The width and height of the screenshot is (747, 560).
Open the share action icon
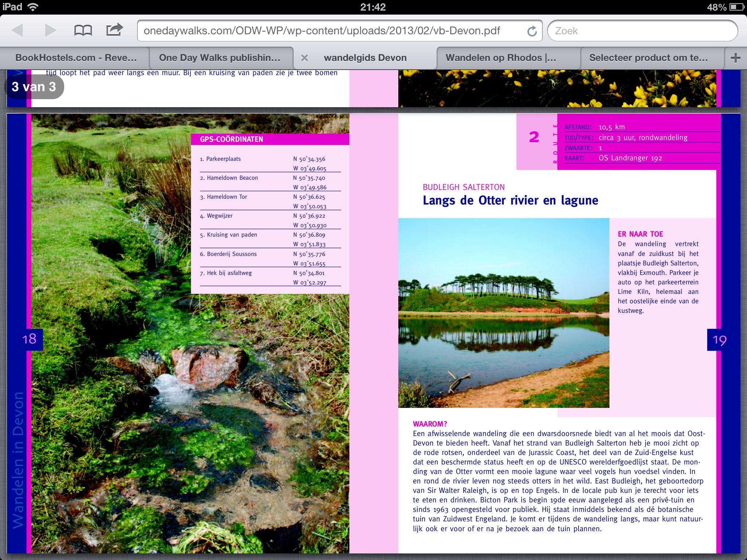(x=114, y=30)
